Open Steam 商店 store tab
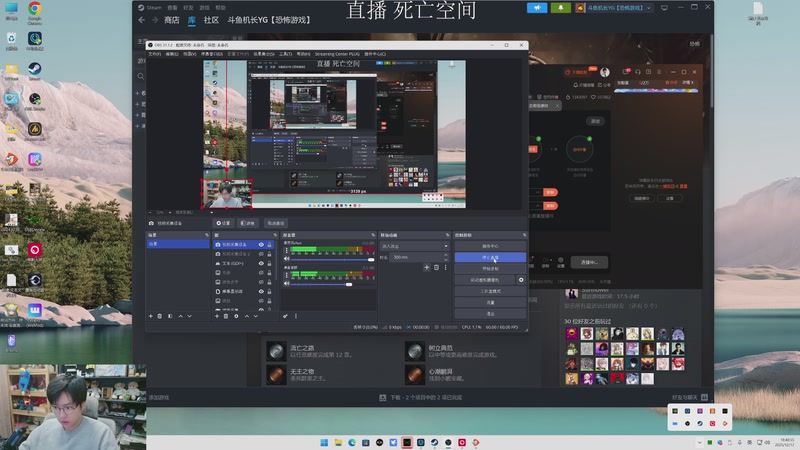The image size is (800, 450). [171, 20]
